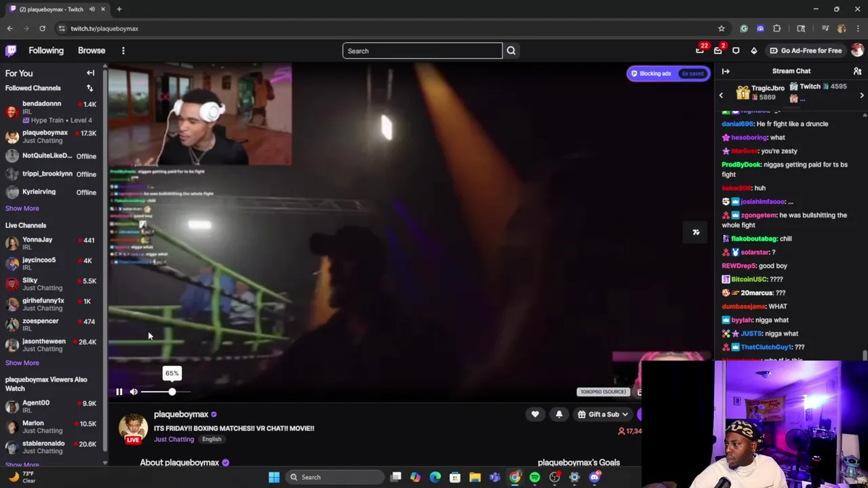Bookmark this page with the star
This screenshot has width=868, height=488.
(x=722, y=28)
